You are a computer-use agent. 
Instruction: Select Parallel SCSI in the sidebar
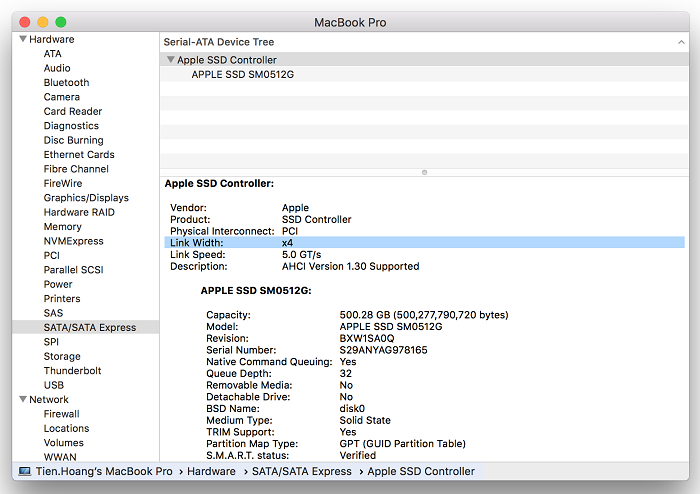click(x=74, y=270)
